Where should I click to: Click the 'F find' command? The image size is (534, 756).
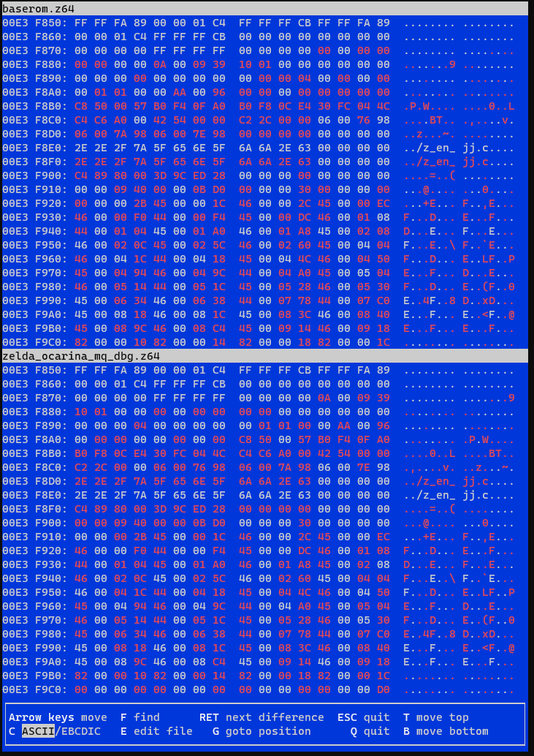coord(140,717)
